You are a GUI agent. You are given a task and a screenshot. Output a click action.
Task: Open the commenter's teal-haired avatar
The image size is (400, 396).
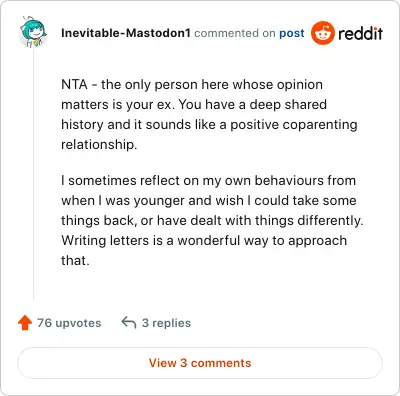click(33, 32)
